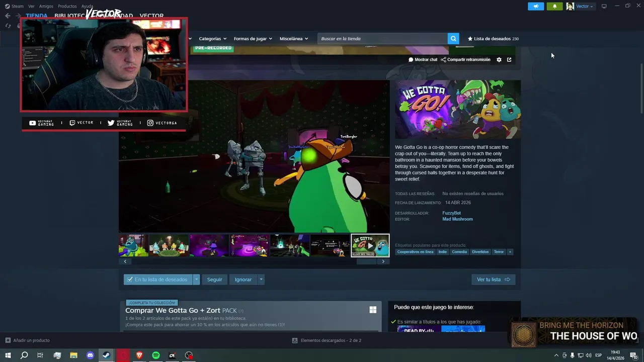This screenshot has width=644, height=362.
Task: Click Elementos descargados - 2 de 2
Action: pyautogui.click(x=331, y=340)
